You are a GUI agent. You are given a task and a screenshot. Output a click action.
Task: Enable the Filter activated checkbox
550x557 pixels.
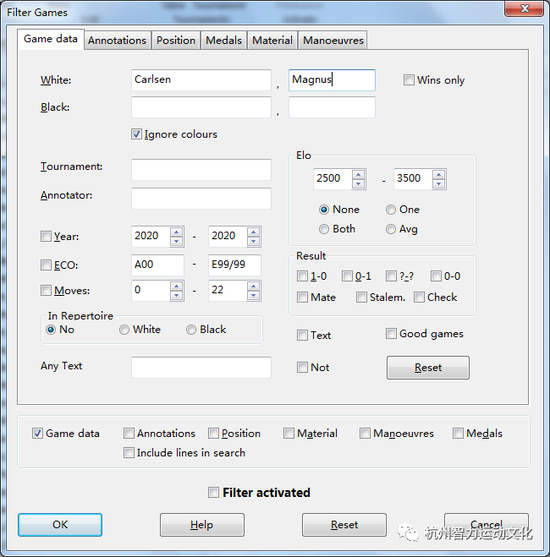[214, 493]
